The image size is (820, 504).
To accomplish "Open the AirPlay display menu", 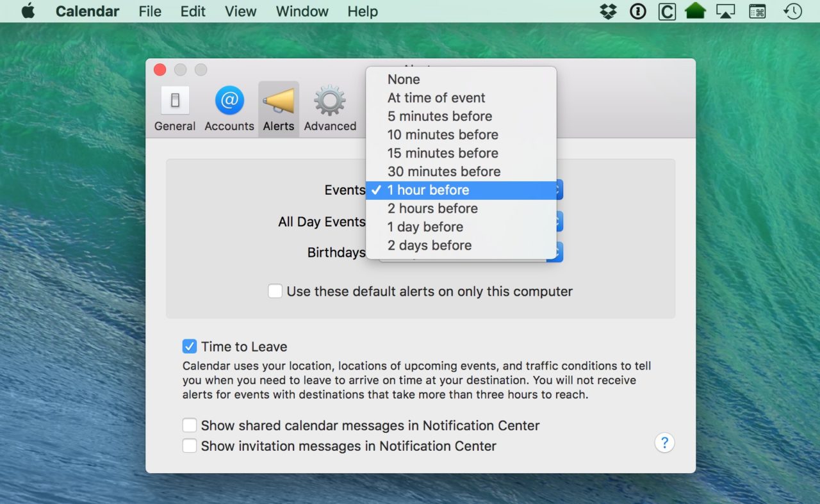I will pyautogui.click(x=725, y=12).
